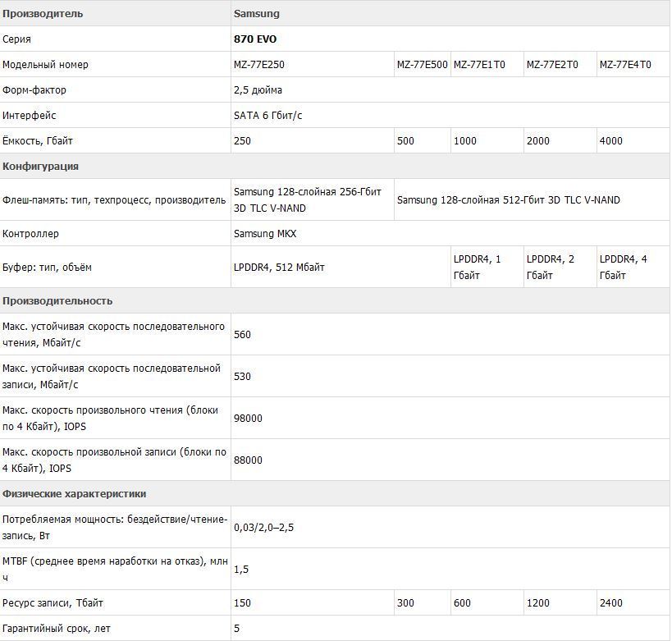Click model number MZ-77E250
Screen dimensions: 672x641
click(259, 65)
